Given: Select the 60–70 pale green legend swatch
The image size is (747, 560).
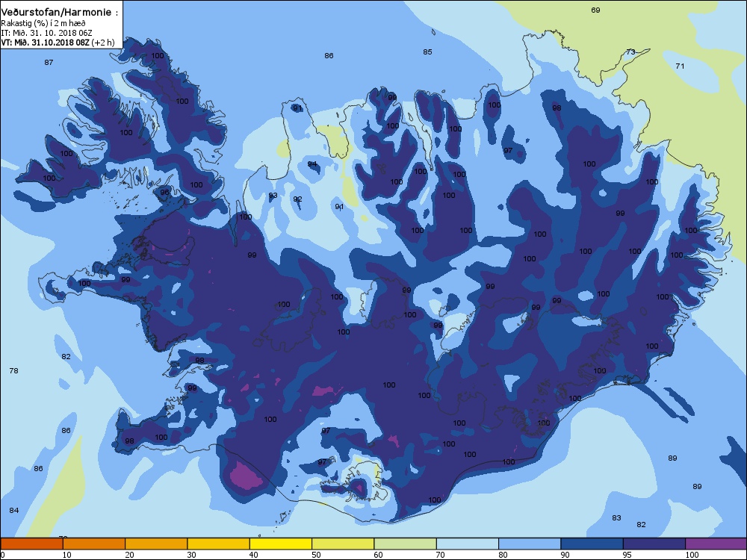Looking at the screenshot, I should point(406,544).
